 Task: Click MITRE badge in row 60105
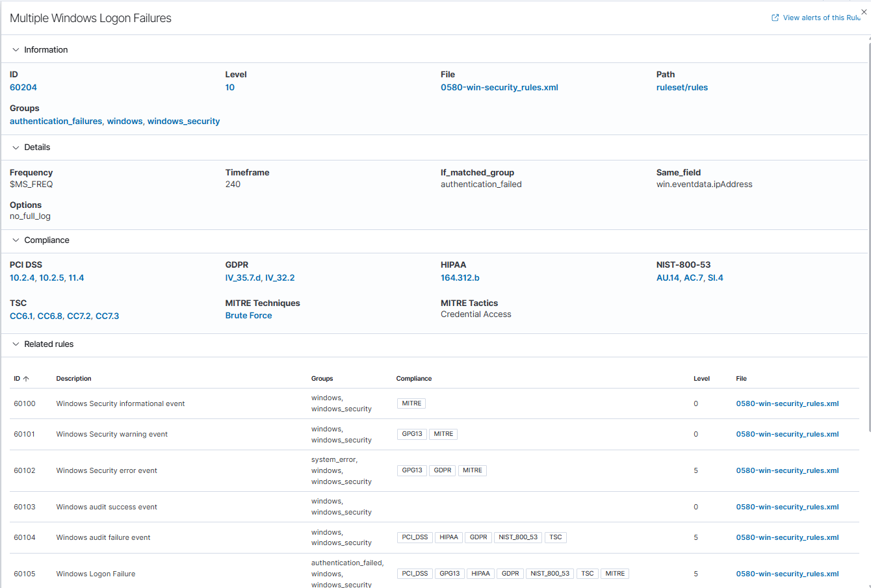click(615, 574)
